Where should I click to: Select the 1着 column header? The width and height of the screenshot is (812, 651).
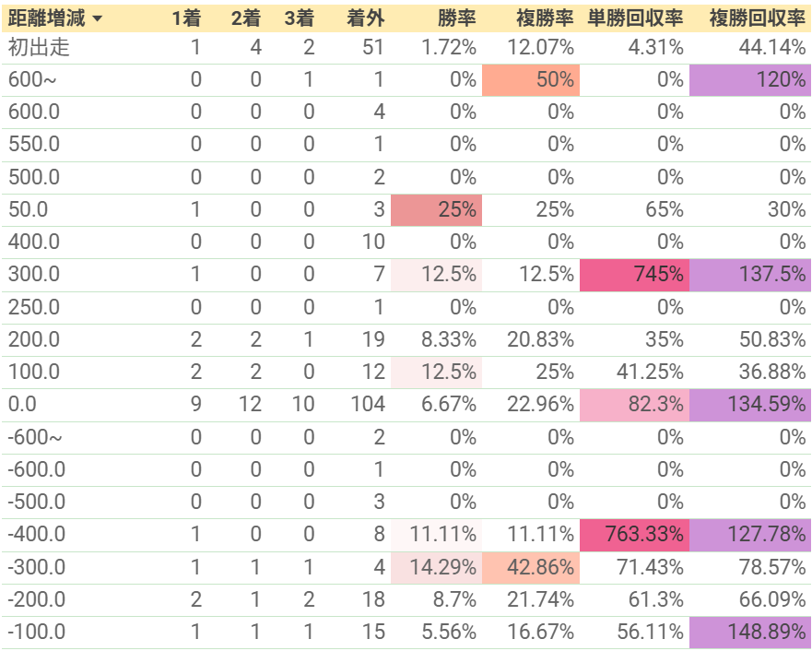pos(186,18)
